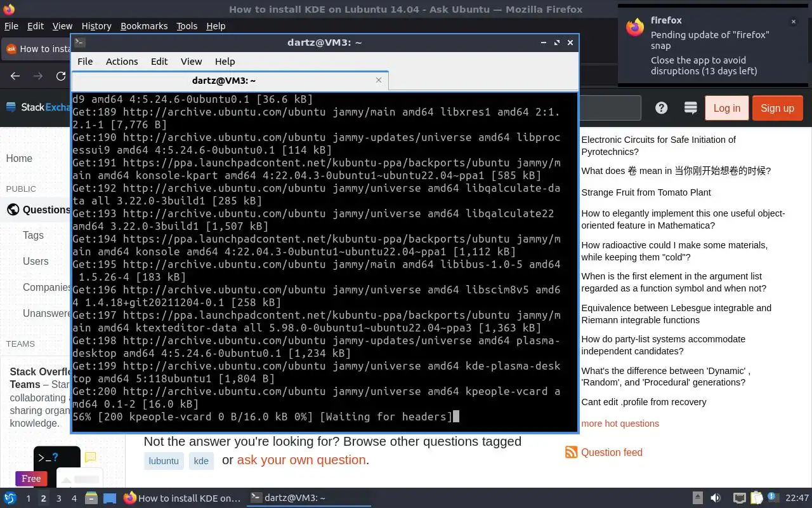Reload the page in Firefox

click(x=61, y=76)
